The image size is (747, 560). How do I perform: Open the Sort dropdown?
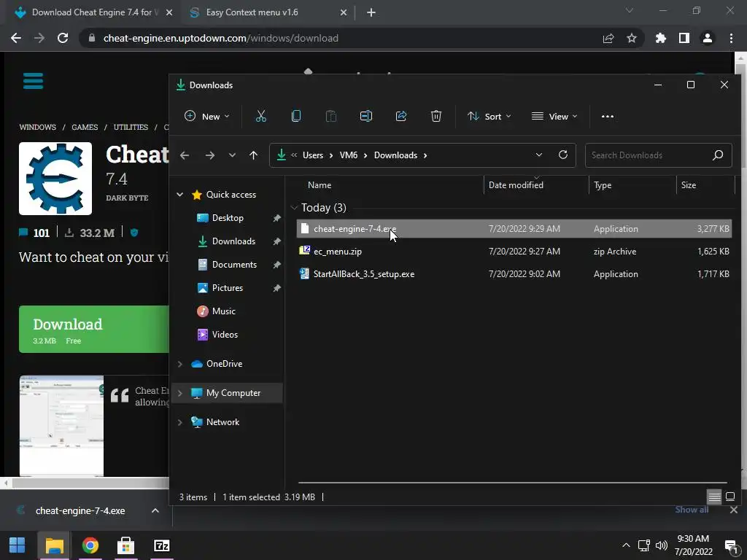489,116
